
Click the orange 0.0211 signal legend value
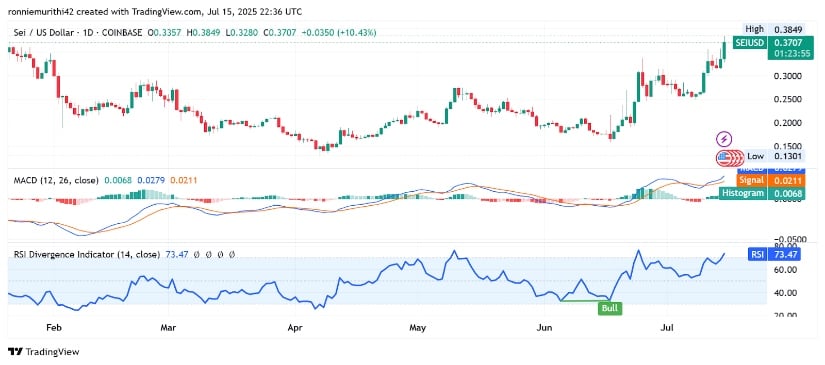[x=185, y=180]
